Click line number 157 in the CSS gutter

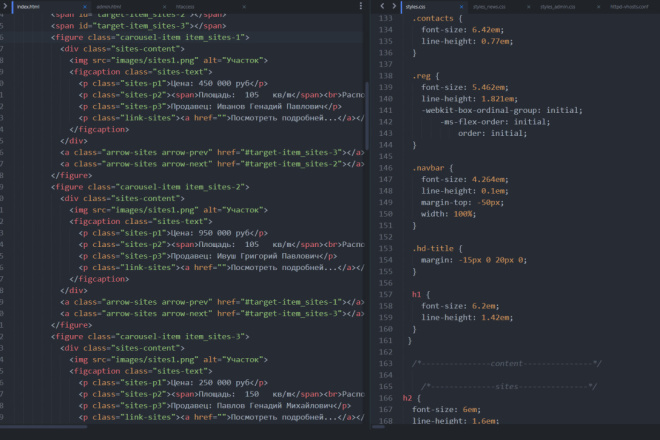[386, 295]
